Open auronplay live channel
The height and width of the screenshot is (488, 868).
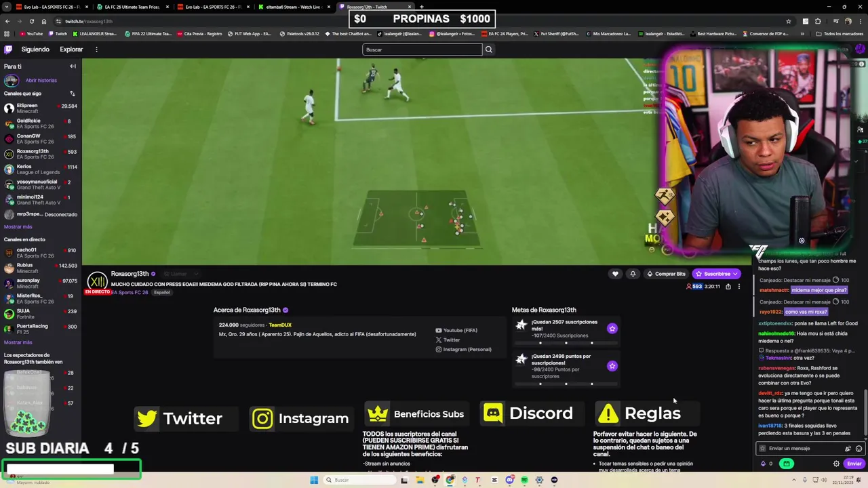pyautogui.click(x=41, y=283)
